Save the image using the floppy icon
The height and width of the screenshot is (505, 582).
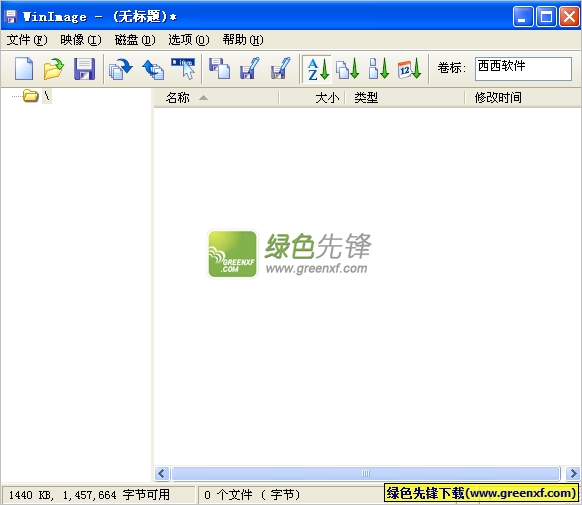pyautogui.click(x=85, y=68)
